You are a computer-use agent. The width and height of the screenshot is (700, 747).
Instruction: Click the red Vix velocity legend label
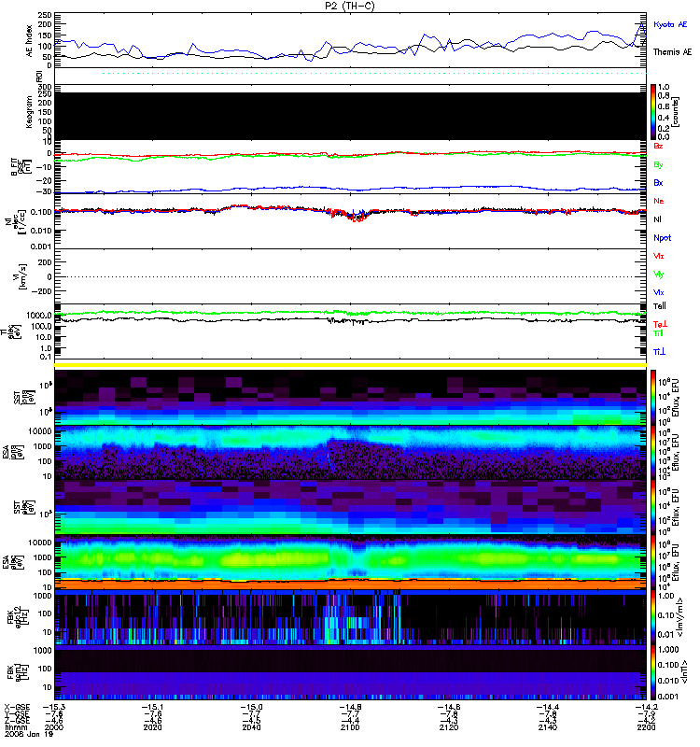(659, 256)
